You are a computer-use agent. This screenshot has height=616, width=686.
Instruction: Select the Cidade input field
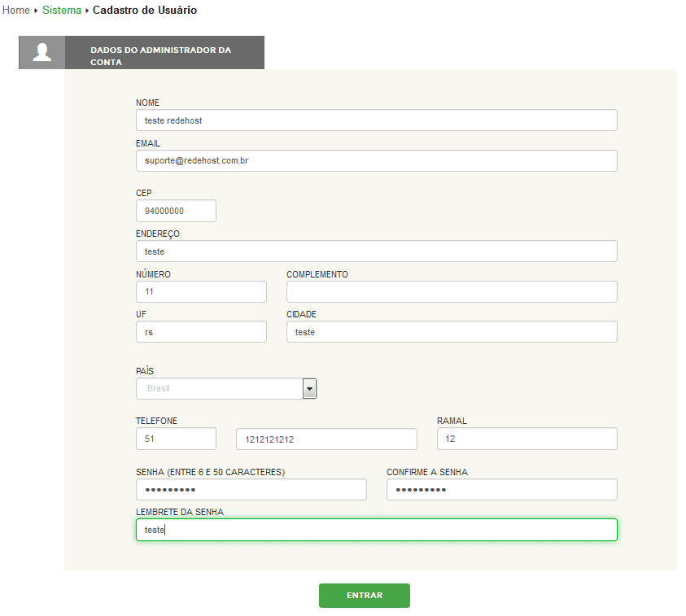(452, 332)
